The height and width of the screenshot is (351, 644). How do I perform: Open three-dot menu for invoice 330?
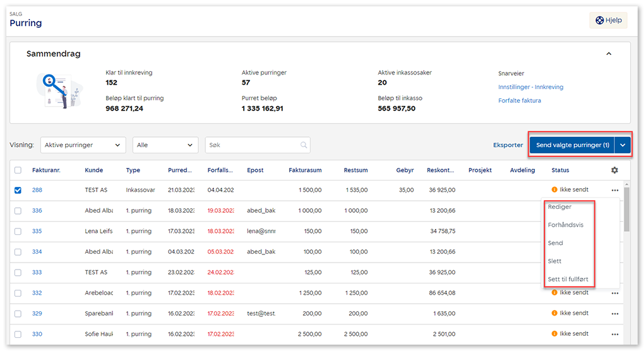pos(614,334)
